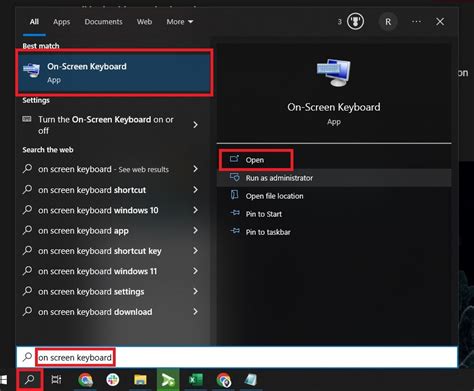
Task: Open Excel from the taskbar
Action: [x=195, y=380]
